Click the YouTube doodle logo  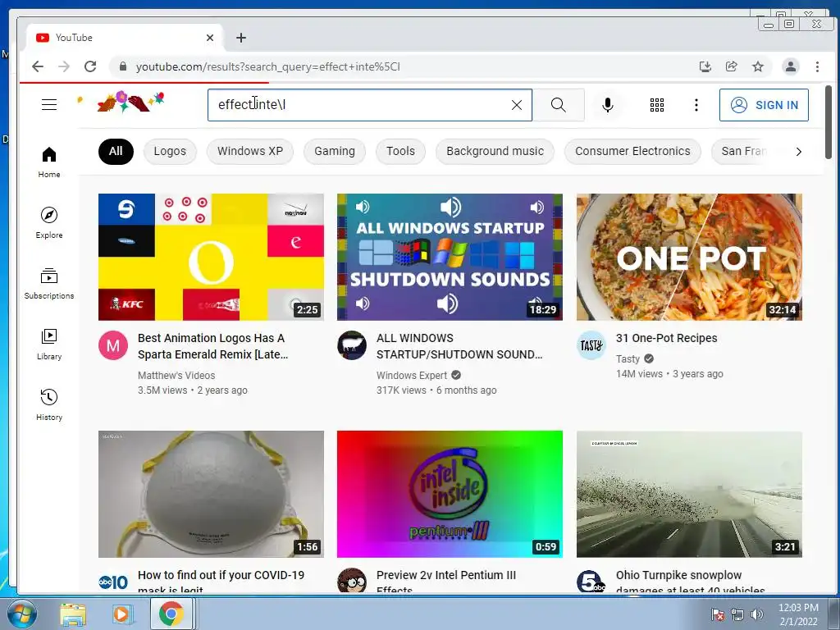(130, 102)
